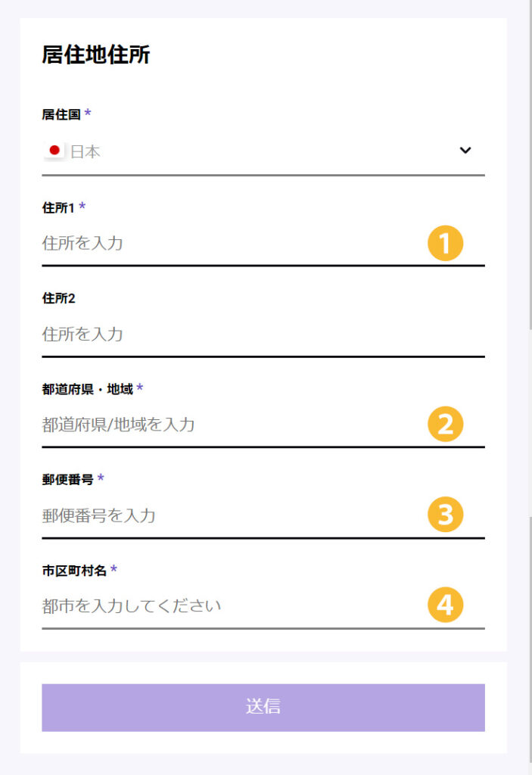Screen dimensions: 532x775
Task: Click the yellow number 3 badge
Action: point(445,515)
